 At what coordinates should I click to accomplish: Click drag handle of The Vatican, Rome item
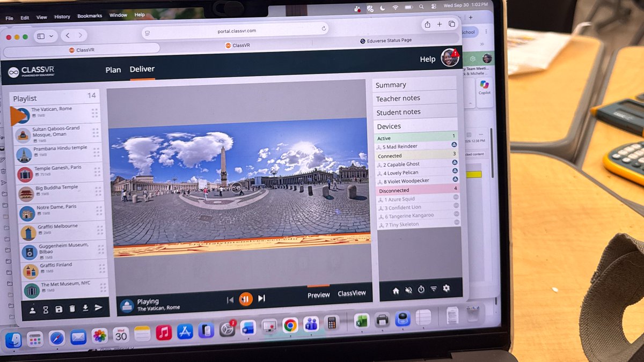(x=95, y=114)
